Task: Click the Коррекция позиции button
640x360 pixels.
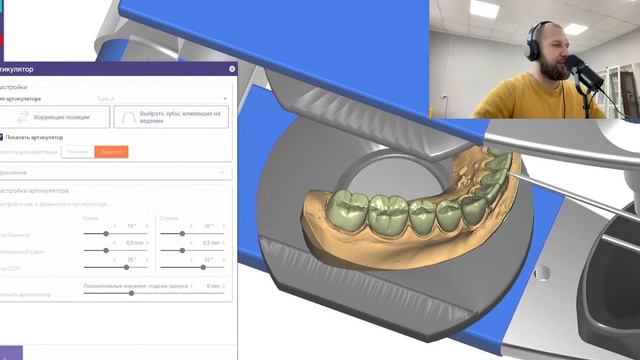Action: [54, 117]
